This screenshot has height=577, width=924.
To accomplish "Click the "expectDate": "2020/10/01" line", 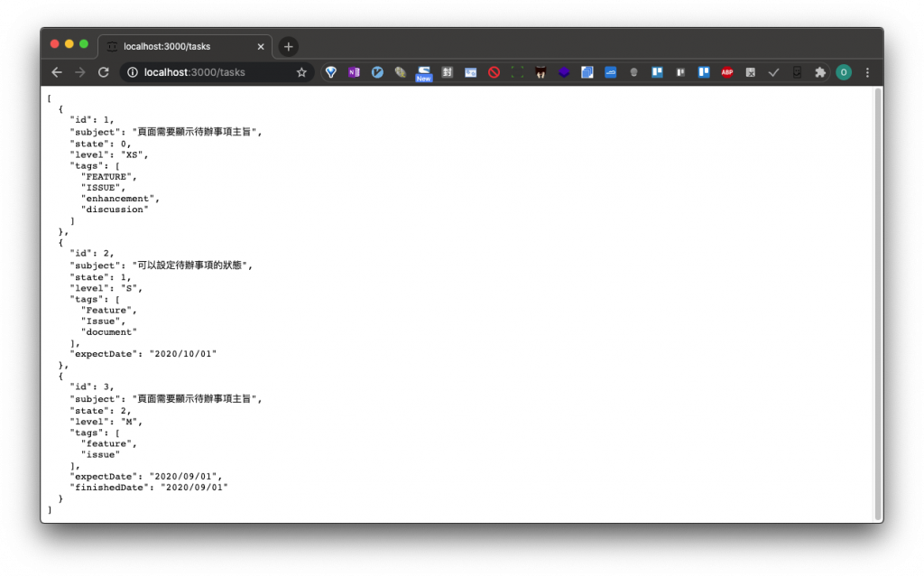I will point(143,354).
